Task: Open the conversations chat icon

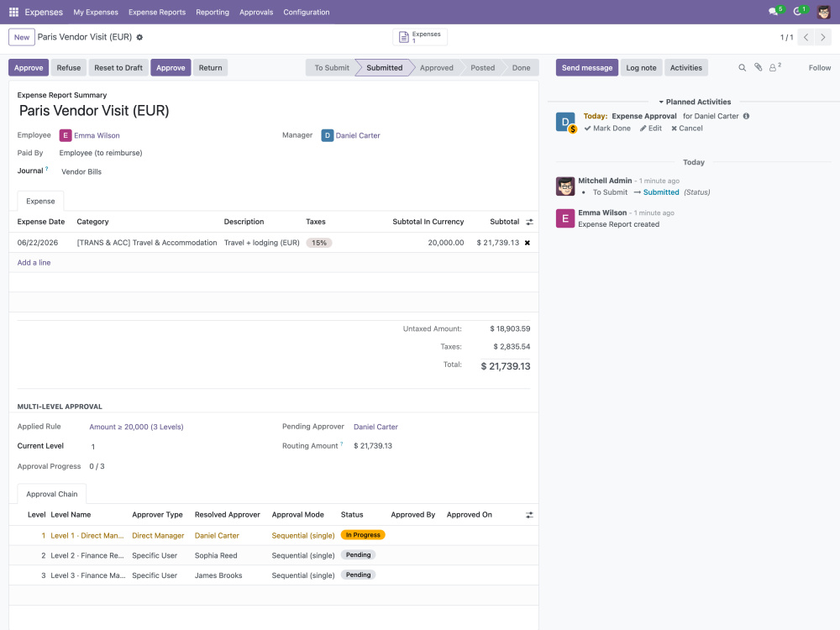Action: 773,12
